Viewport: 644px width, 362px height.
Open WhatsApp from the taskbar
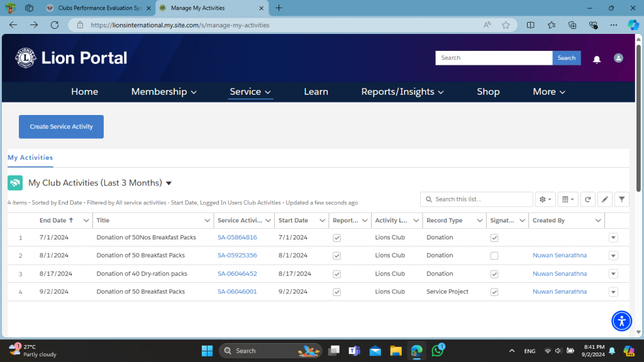click(438, 351)
